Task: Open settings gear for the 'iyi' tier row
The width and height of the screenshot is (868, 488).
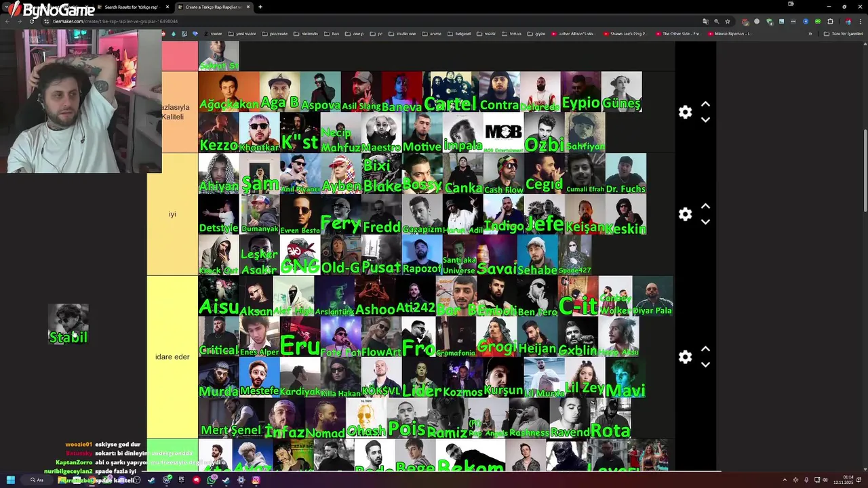Action: pos(685,214)
